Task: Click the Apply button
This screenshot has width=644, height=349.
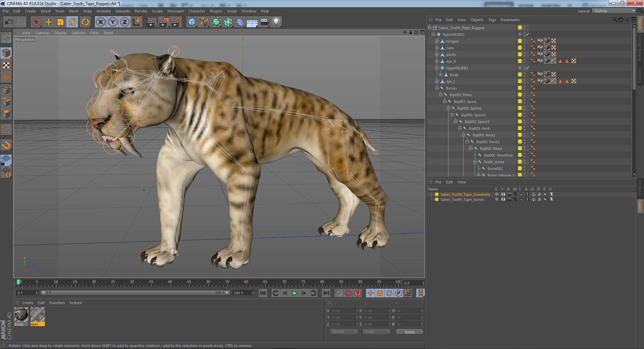Action: point(410,332)
